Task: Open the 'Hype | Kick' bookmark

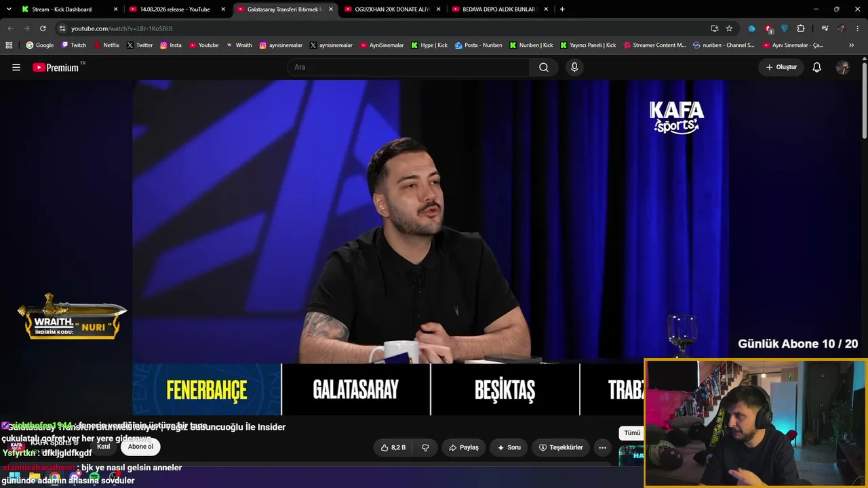Action: [x=429, y=45]
